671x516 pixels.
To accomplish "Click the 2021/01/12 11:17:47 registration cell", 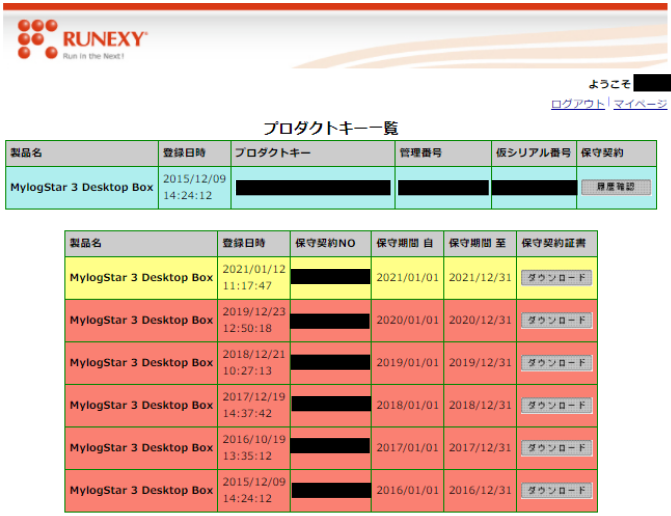I will 254,278.
